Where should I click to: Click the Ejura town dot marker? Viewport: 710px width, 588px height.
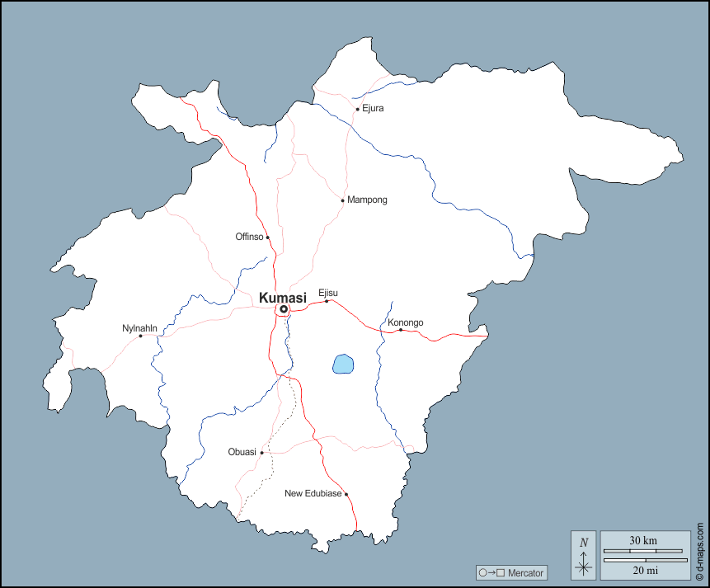point(357,109)
